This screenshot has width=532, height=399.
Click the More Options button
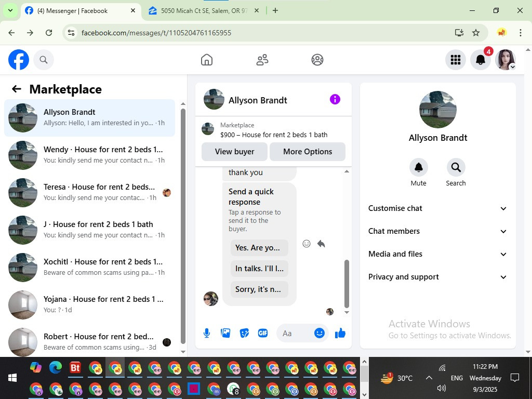tap(308, 152)
